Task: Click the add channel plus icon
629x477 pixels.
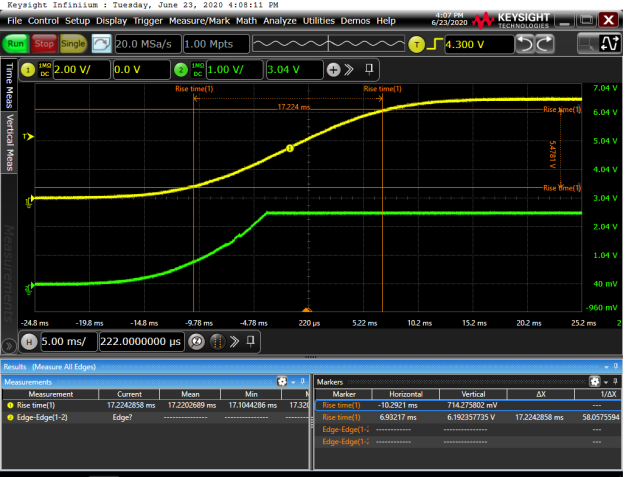Action: [x=335, y=69]
